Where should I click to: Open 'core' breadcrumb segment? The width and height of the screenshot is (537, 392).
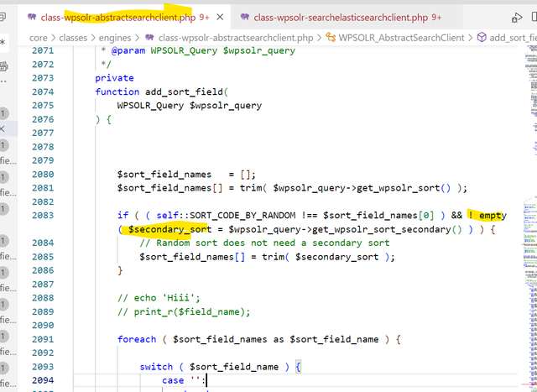39,38
